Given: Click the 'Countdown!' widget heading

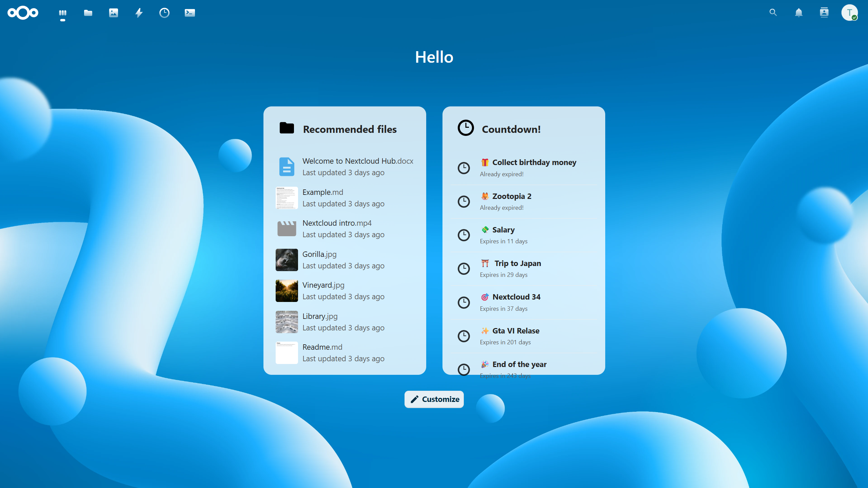Looking at the screenshot, I should coord(511,129).
